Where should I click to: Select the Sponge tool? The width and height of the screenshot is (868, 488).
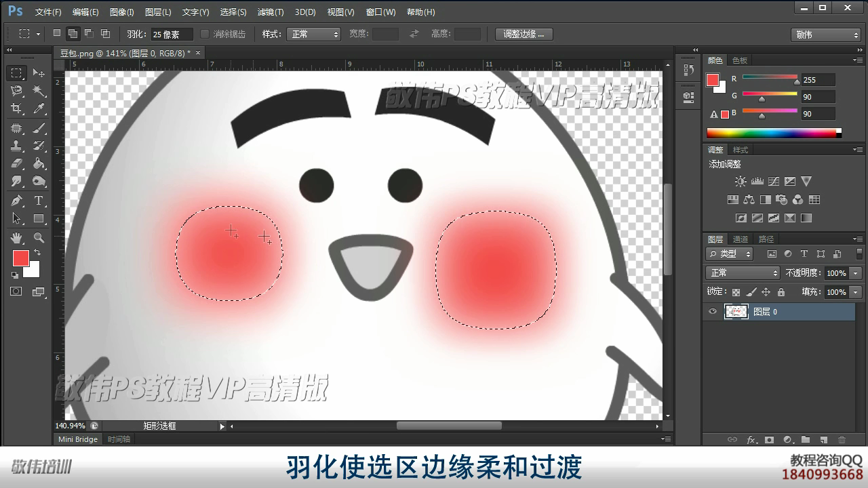coord(39,181)
